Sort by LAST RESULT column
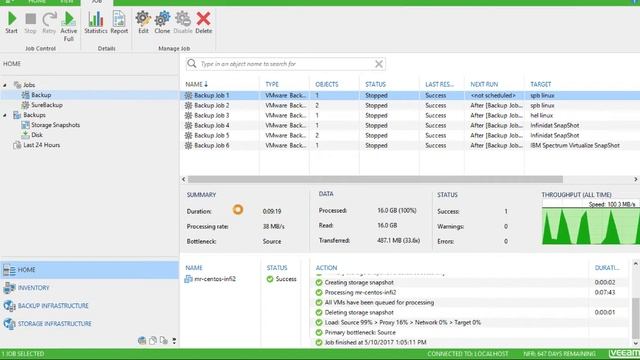This screenshot has height=360, width=640. pos(439,84)
